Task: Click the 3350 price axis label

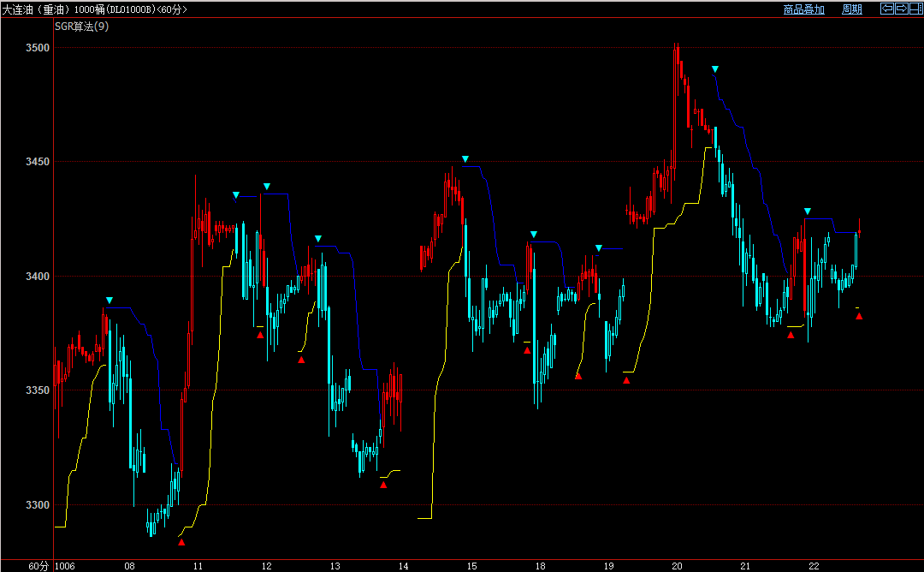Action: pyautogui.click(x=38, y=390)
